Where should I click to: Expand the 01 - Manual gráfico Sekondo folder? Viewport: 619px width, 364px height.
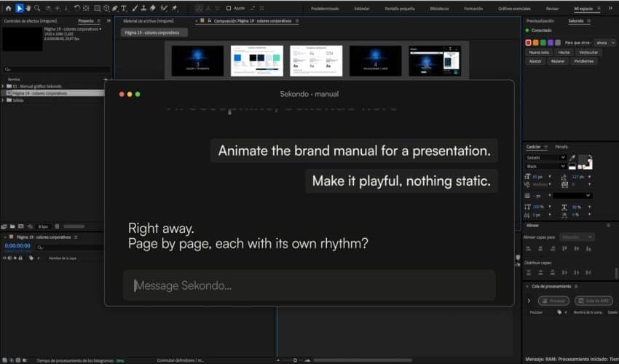pyautogui.click(x=3, y=86)
